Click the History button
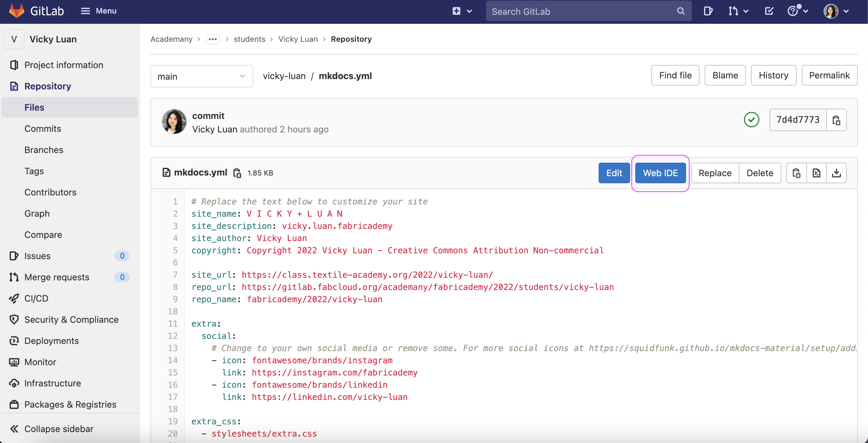Screen dimensions: 868x443 point(773,75)
